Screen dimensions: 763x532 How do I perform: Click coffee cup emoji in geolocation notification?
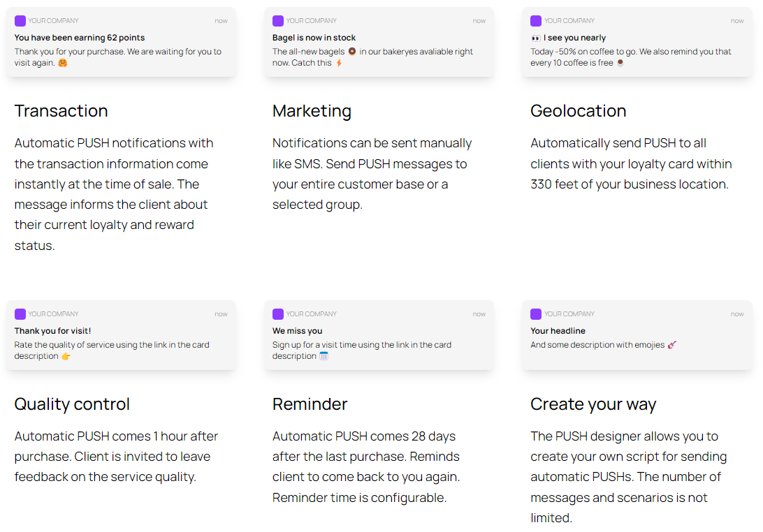(x=620, y=63)
